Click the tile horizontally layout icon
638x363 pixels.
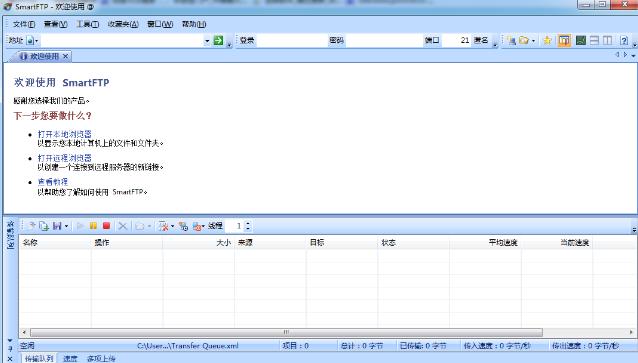[594, 40]
